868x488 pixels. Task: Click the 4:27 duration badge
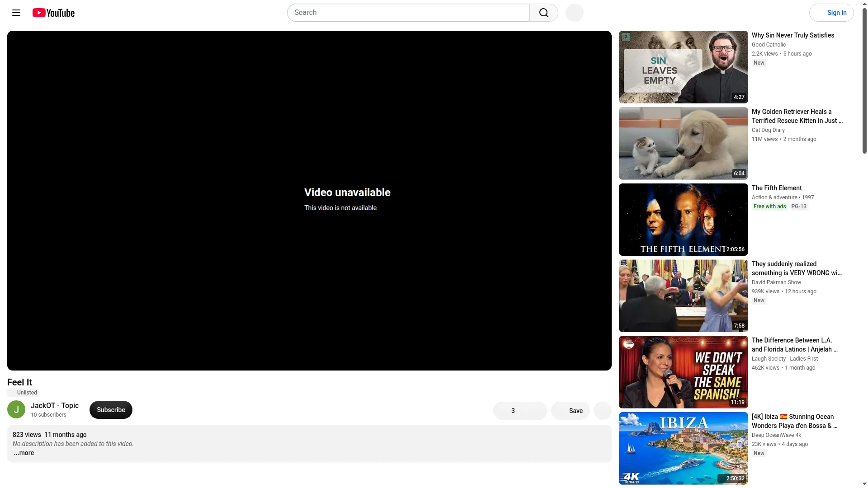(x=739, y=97)
